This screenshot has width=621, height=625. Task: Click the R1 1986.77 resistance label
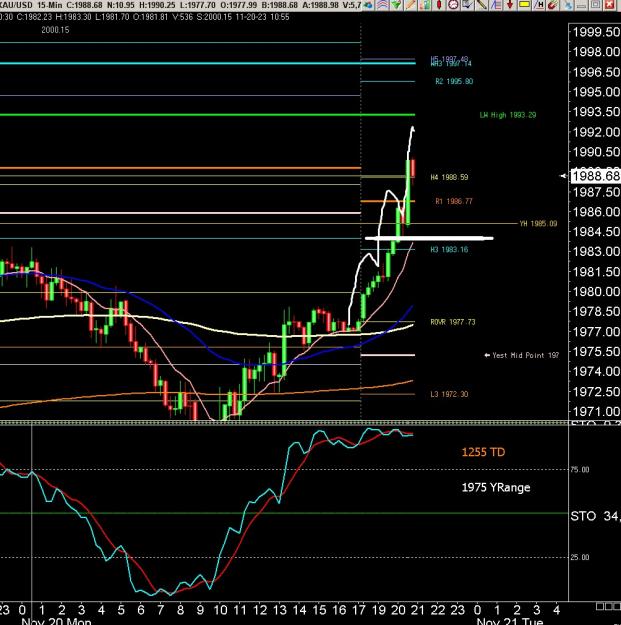point(454,201)
